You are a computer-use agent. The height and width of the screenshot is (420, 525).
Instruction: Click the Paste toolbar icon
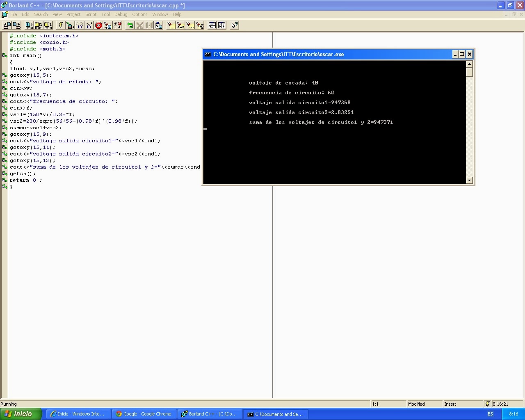click(x=158, y=25)
